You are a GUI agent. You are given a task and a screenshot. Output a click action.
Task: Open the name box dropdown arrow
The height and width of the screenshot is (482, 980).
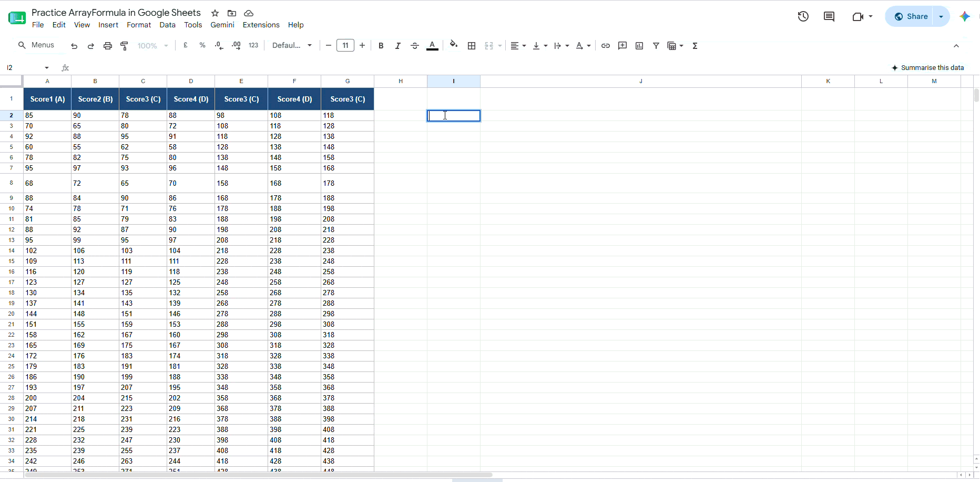point(47,68)
